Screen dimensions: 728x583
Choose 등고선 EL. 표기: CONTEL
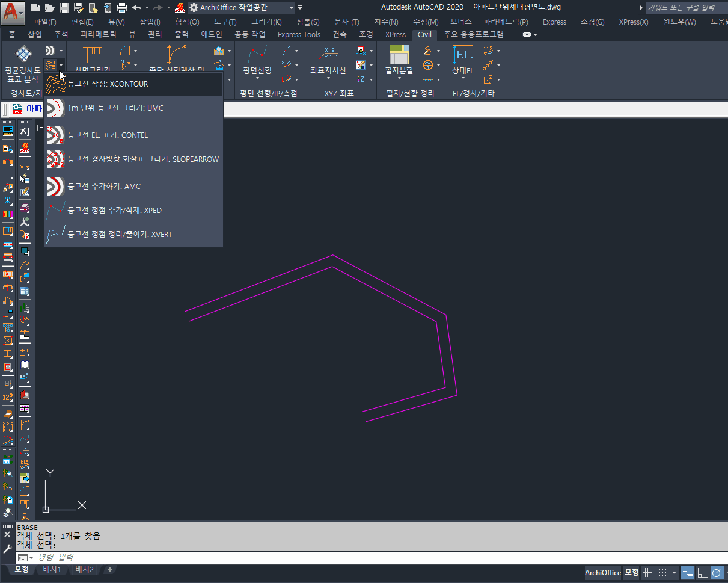pyautogui.click(x=133, y=135)
